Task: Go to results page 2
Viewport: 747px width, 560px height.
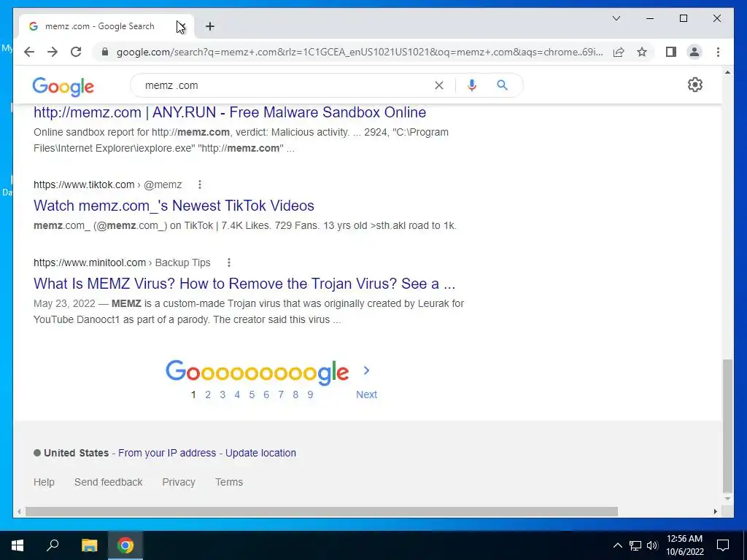Action: [208, 394]
